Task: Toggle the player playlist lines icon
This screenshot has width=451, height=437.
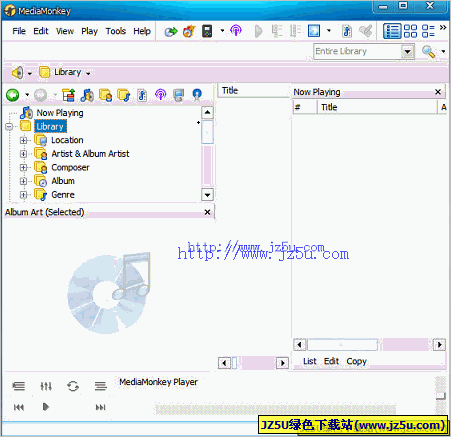Action: click(x=100, y=386)
